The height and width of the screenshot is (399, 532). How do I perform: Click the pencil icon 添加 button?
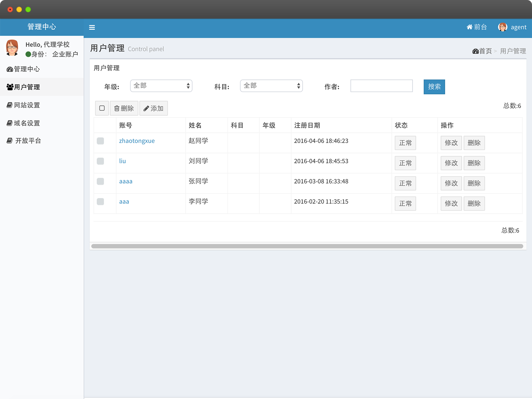pos(154,108)
